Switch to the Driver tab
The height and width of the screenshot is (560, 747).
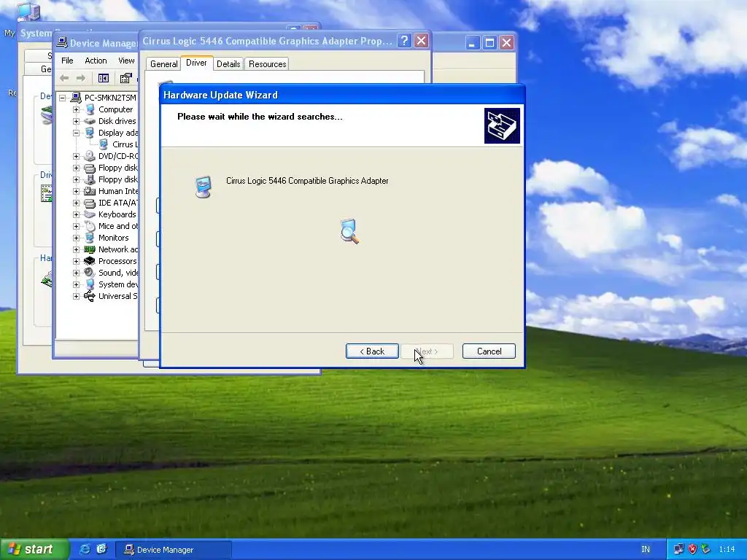[196, 63]
